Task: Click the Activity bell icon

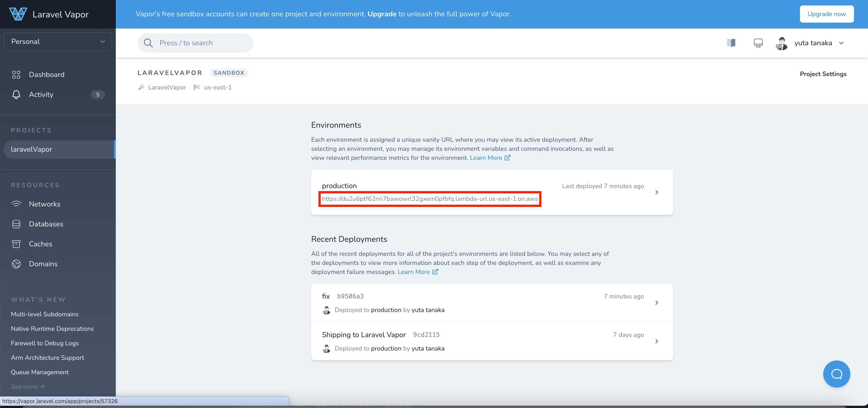Action: (16, 94)
